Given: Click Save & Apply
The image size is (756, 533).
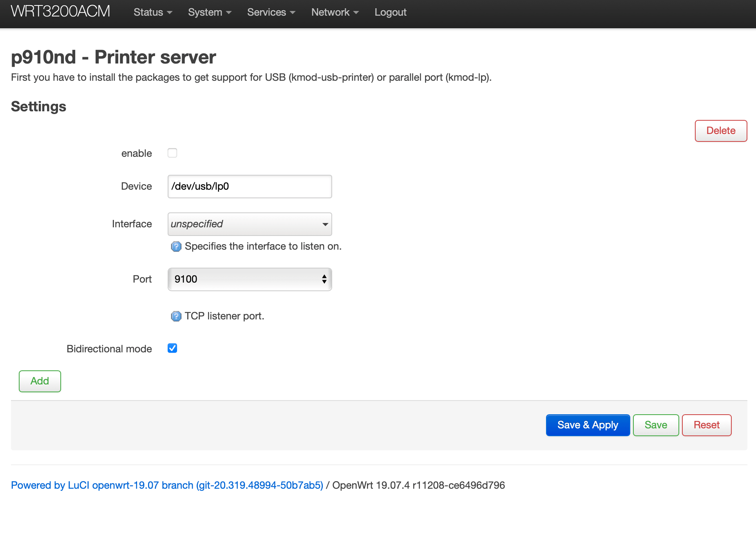Looking at the screenshot, I should [588, 425].
